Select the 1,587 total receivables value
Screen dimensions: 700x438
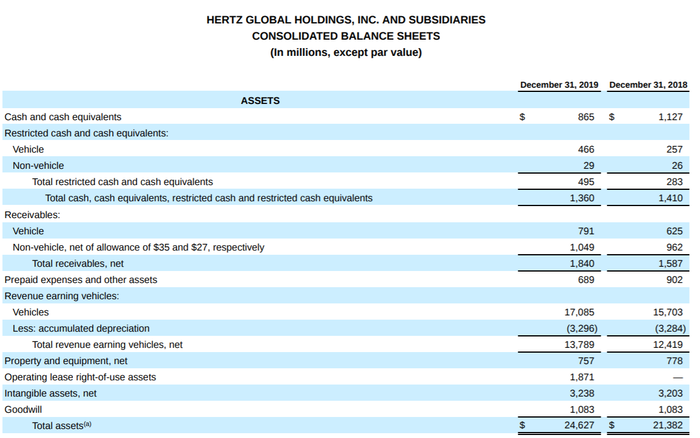click(670, 264)
